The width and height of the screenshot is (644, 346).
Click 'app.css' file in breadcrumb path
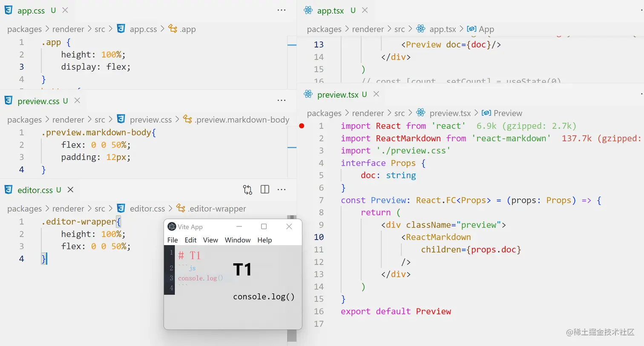point(143,29)
